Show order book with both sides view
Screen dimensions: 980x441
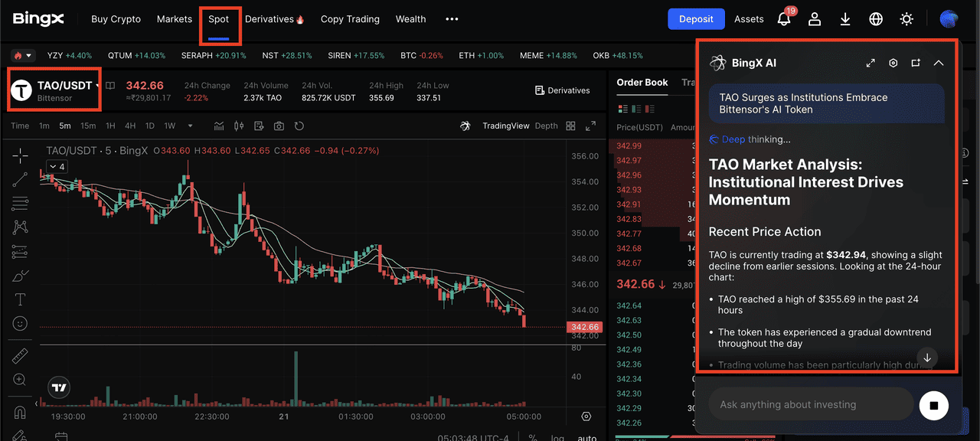click(x=622, y=109)
